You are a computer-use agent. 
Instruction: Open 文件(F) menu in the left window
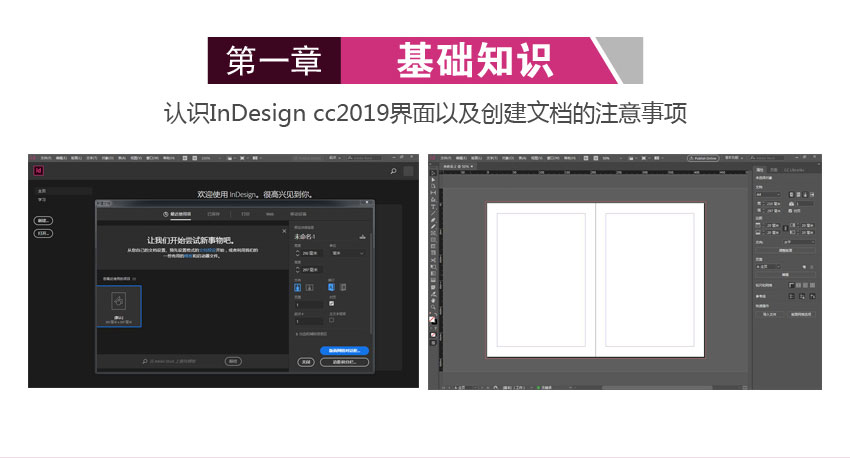click(46, 158)
